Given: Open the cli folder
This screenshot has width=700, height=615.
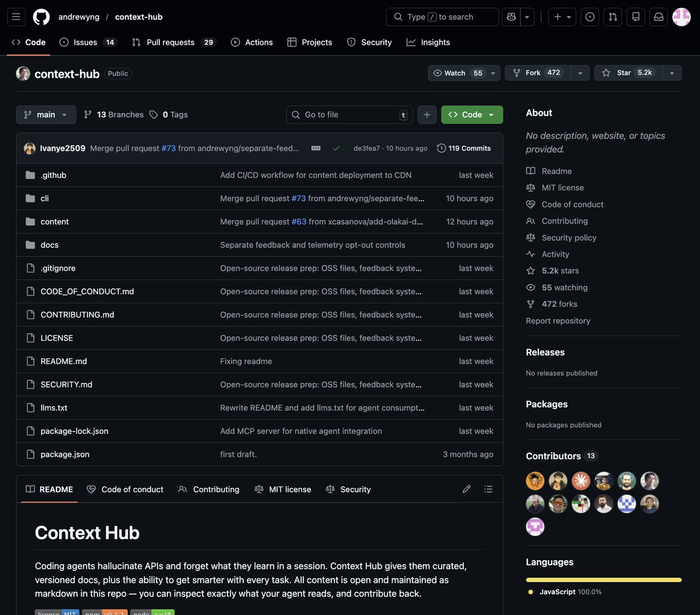Looking at the screenshot, I should pyautogui.click(x=44, y=198).
